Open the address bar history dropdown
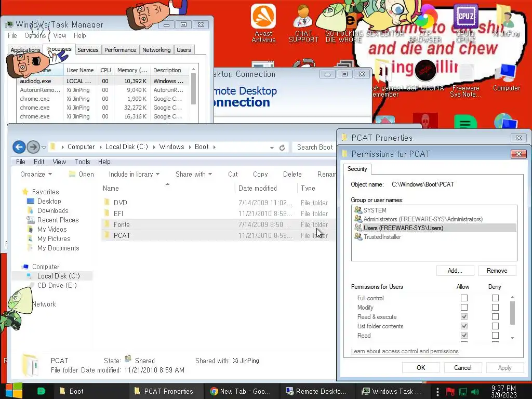 [x=272, y=148]
